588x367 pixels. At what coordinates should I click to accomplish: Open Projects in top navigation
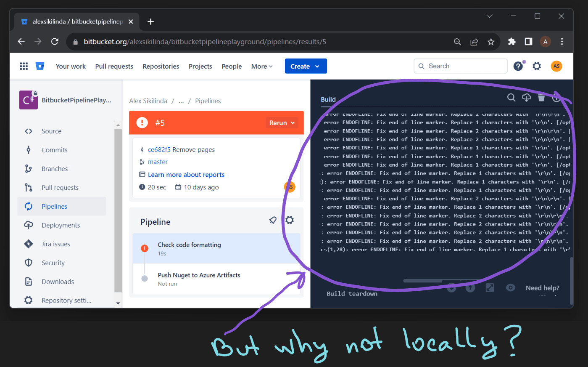200,66
